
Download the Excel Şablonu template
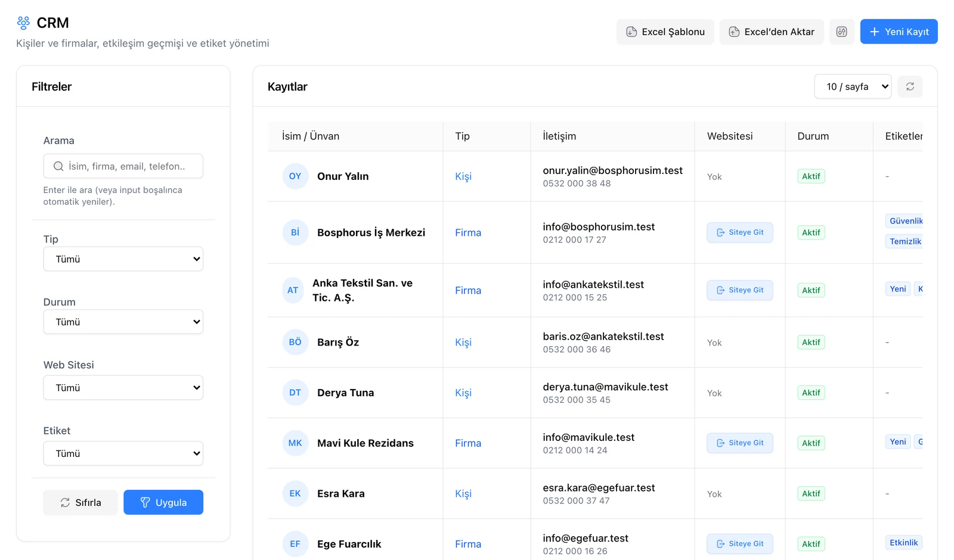click(x=665, y=32)
